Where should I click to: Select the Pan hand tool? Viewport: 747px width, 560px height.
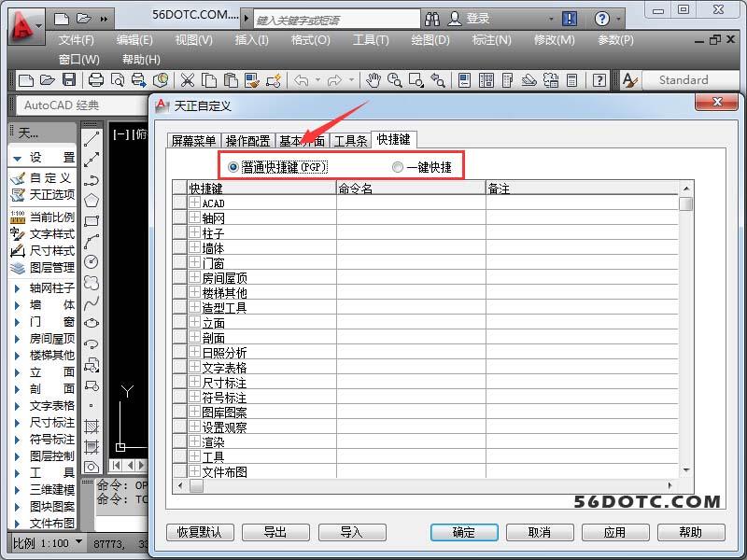click(373, 81)
